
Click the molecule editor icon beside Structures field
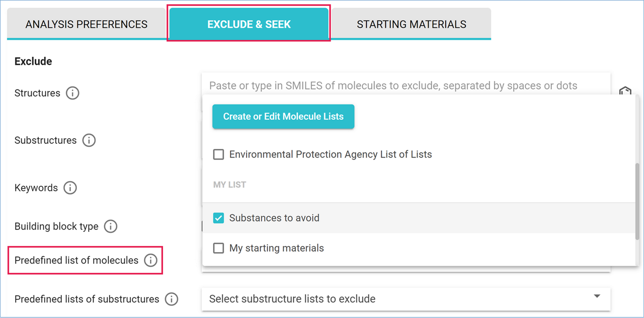coord(625,92)
